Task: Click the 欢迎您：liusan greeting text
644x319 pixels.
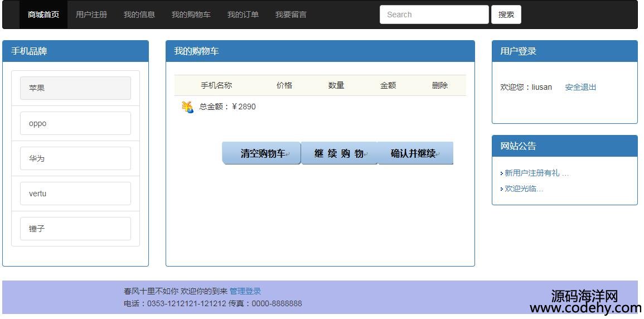Action: (526, 87)
